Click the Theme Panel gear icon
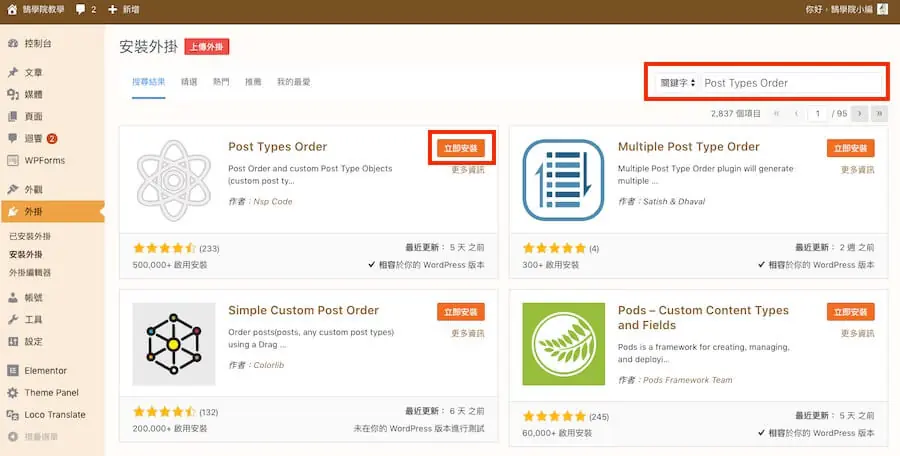The width and height of the screenshot is (900, 456). [13, 393]
